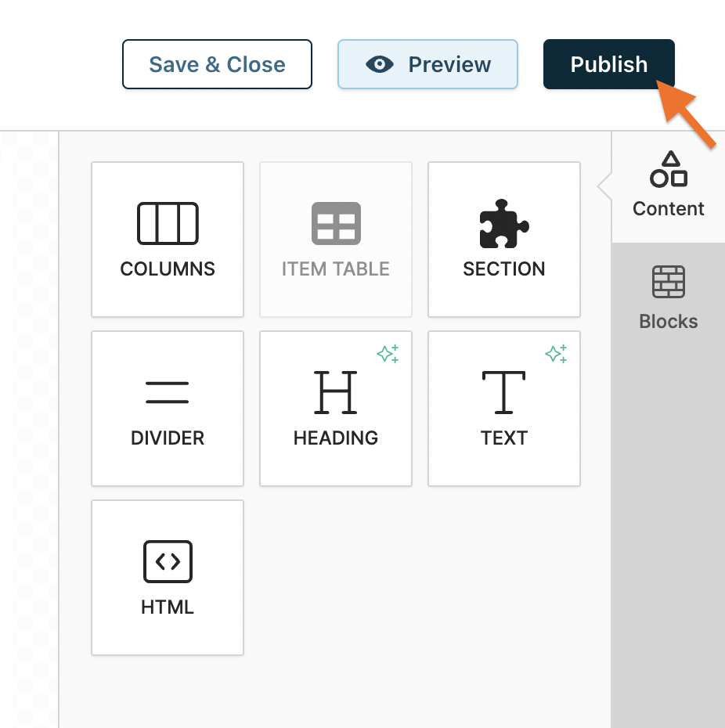Pick the Divider double-line icon
Image resolution: width=725 pixels, height=728 pixels.
pos(168,392)
